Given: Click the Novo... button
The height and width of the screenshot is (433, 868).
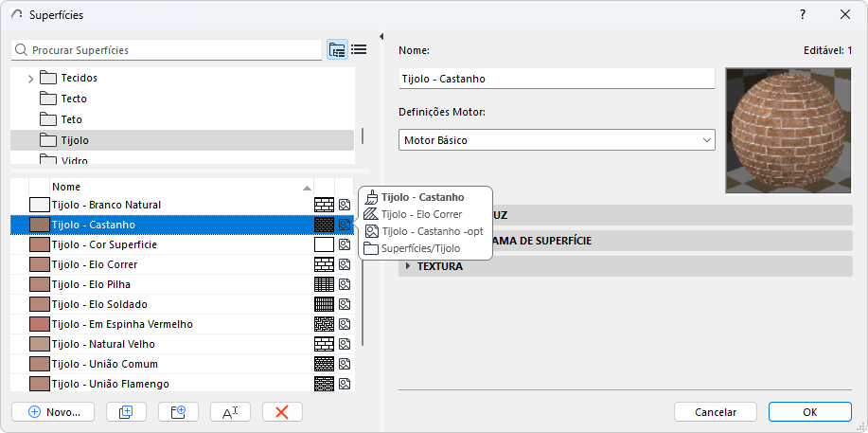Looking at the screenshot, I should coord(53,412).
